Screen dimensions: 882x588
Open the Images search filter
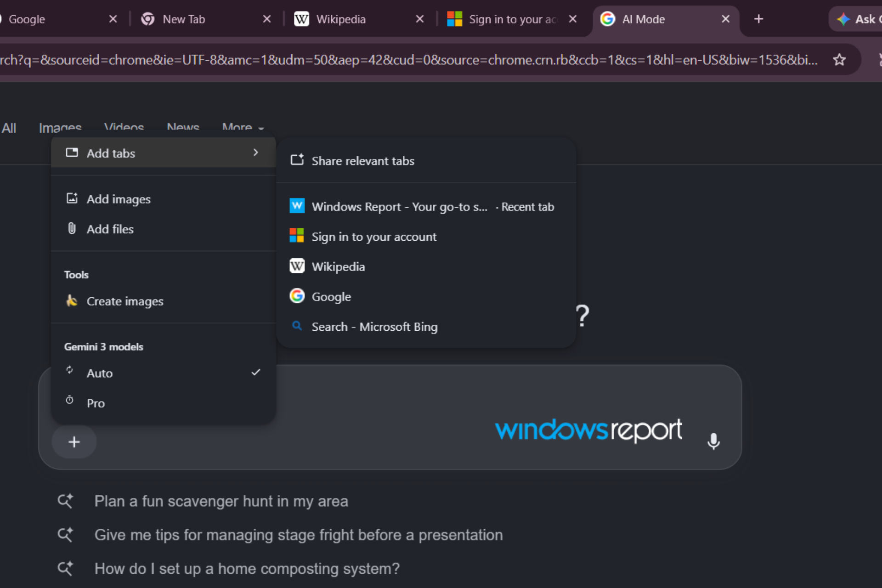coord(60,128)
